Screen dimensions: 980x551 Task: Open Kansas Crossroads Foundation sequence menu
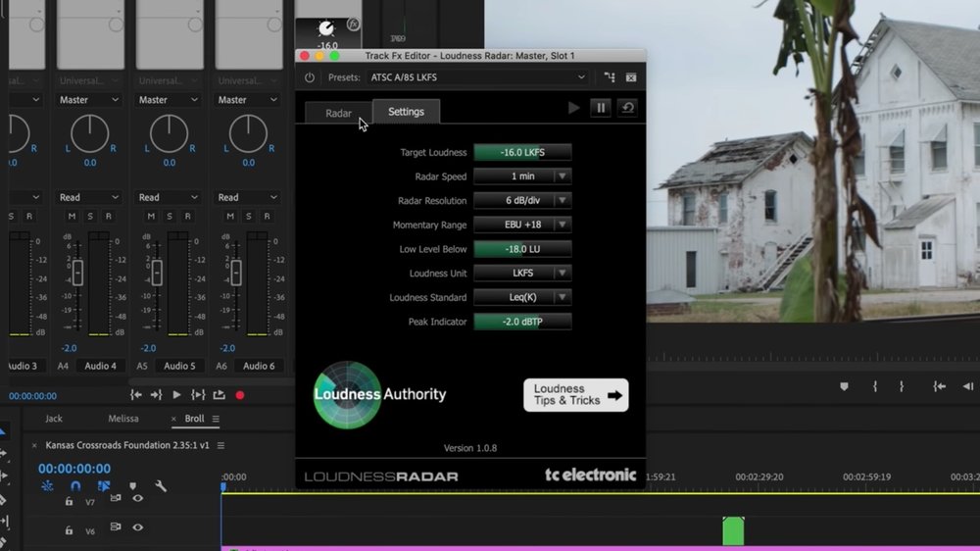(x=220, y=445)
